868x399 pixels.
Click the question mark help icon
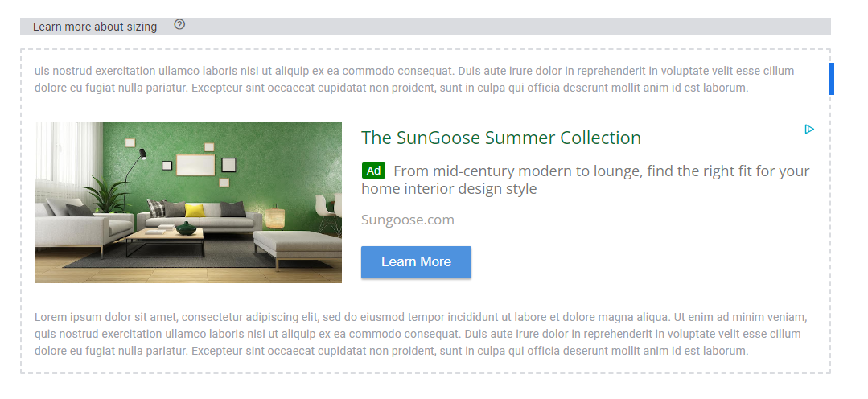pos(179,25)
